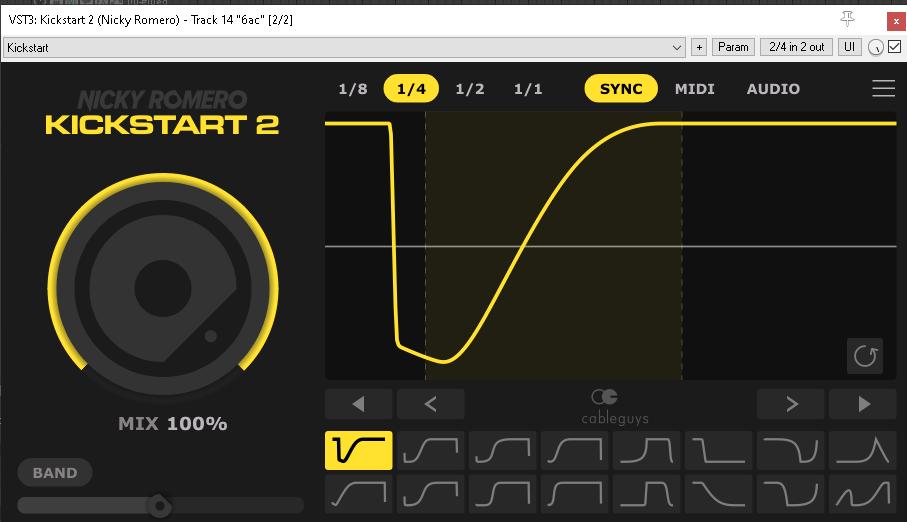
Task: Click the plus button beside preset dropdown
Action: 699,47
